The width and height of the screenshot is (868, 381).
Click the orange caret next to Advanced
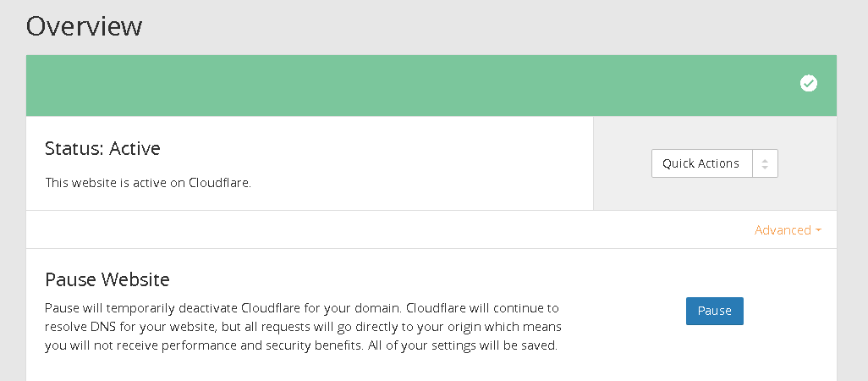[819, 230]
